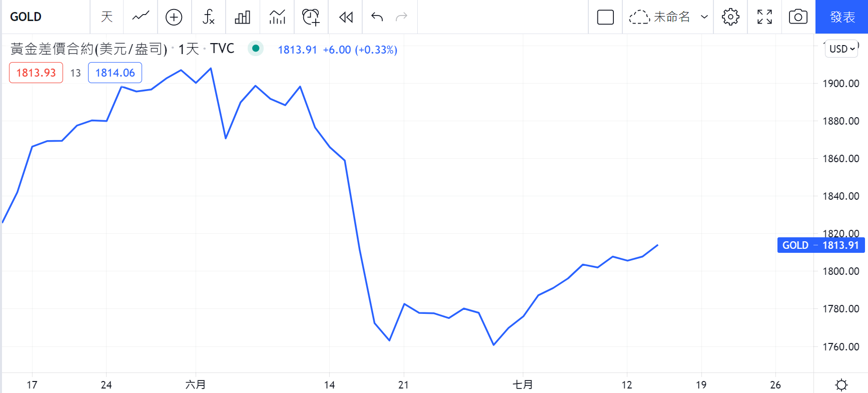Open the indicator templates icon
The height and width of the screenshot is (393, 868).
pos(277,17)
